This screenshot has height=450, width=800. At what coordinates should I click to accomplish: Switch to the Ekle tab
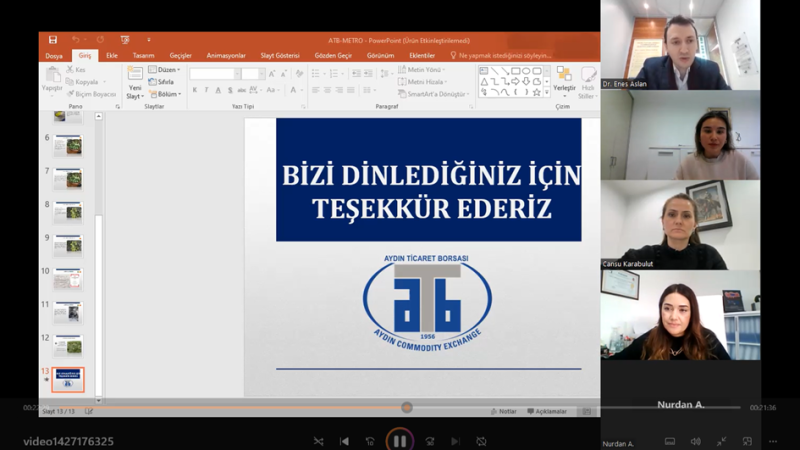point(112,56)
